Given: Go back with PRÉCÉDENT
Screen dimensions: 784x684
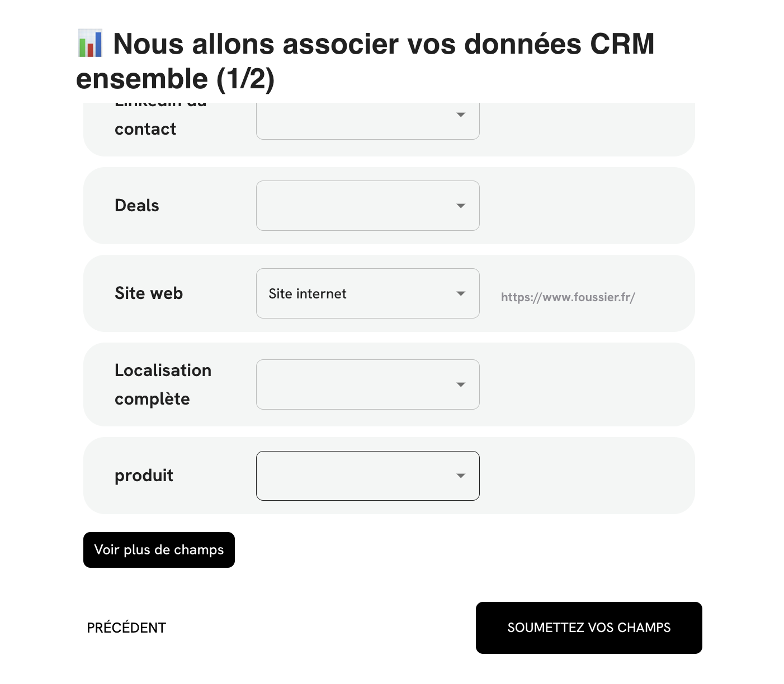Looking at the screenshot, I should coord(126,628).
